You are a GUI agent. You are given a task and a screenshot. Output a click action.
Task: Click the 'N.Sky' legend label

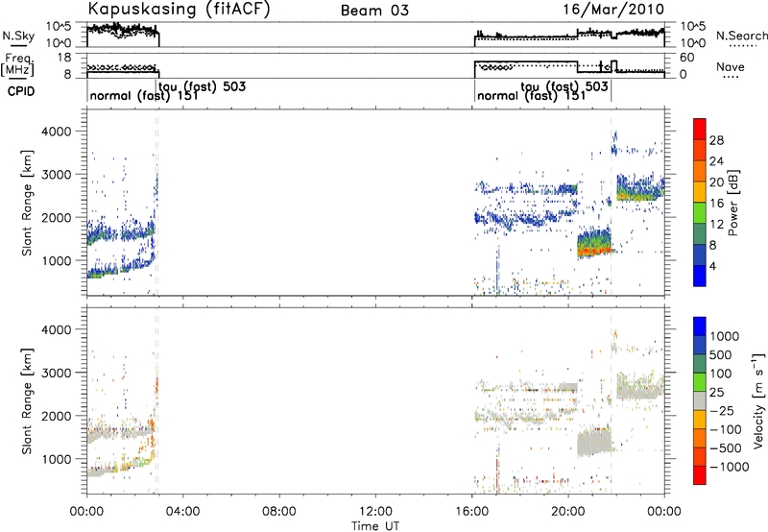coord(18,36)
